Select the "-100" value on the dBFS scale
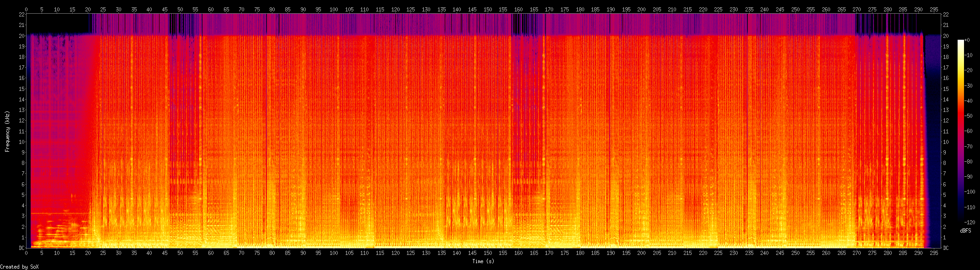980x270 pixels. coord(969,192)
